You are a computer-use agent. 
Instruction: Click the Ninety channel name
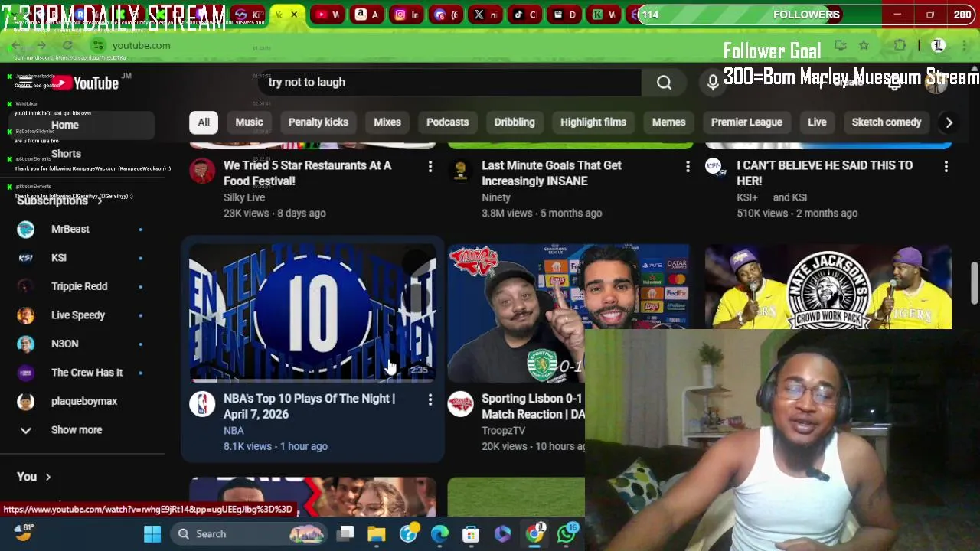click(x=496, y=197)
